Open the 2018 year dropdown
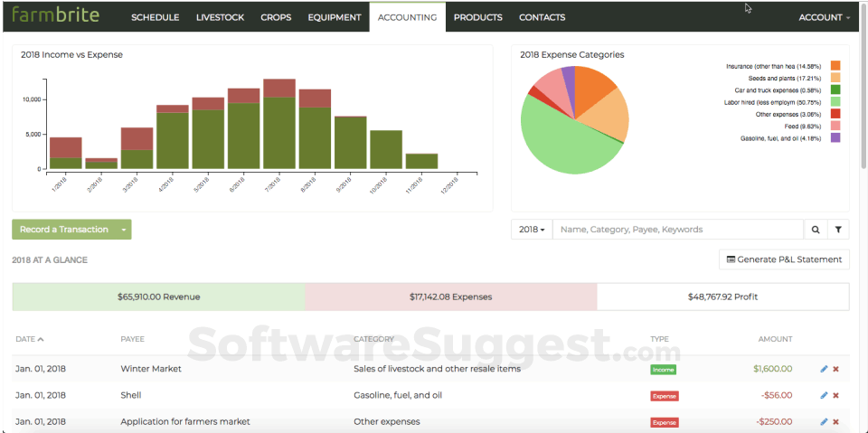The width and height of the screenshot is (868, 433). [532, 230]
